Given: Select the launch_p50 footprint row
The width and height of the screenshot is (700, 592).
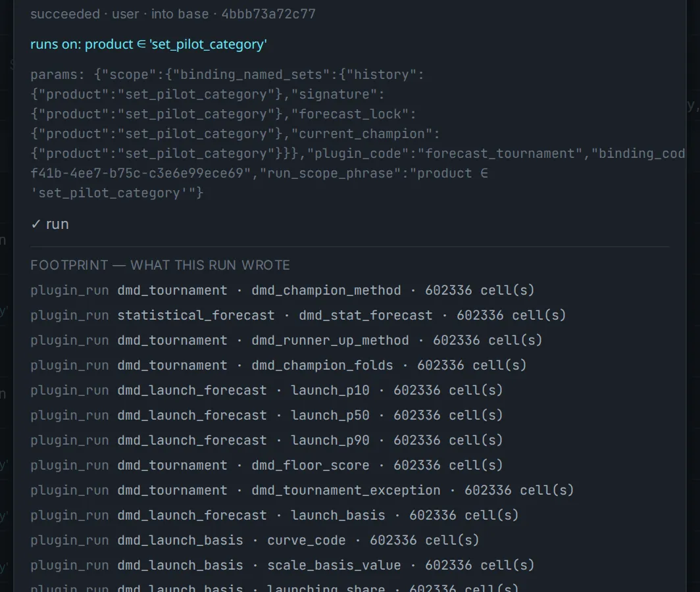Looking at the screenshot, I should pos(266,415).
